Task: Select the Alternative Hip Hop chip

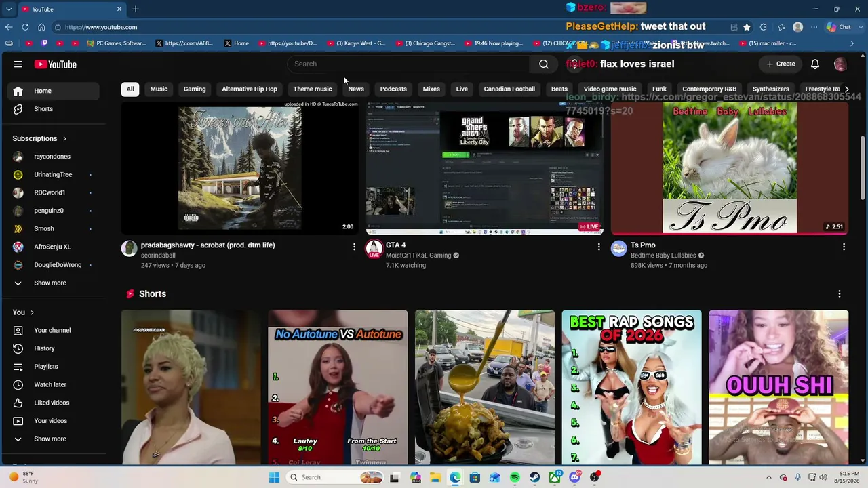Action: coord(250,89)
